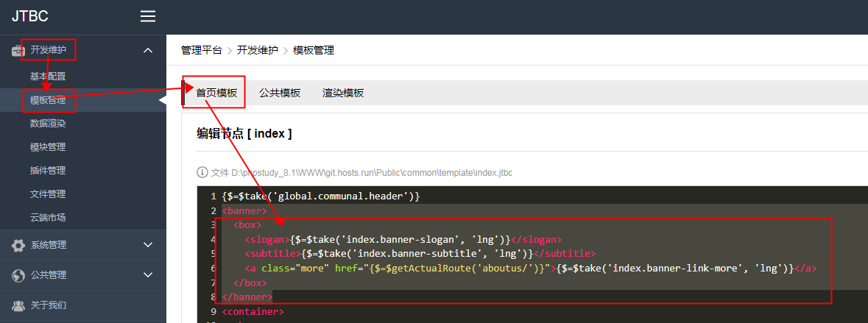Image resolution: width=868 pixels, height=323 pixels.
Task: Switch to the 公共模板 tab
Action: pyautogui.click(x=280, y=93)
